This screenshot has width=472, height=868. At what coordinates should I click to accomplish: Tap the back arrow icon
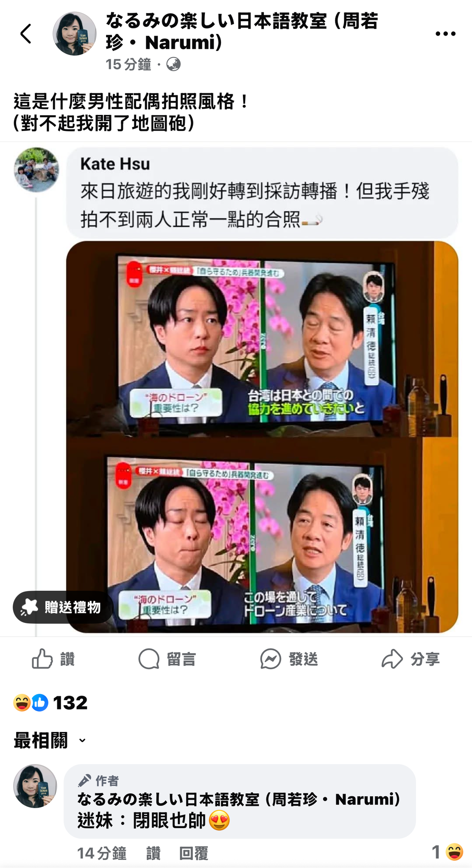point(26,33)
